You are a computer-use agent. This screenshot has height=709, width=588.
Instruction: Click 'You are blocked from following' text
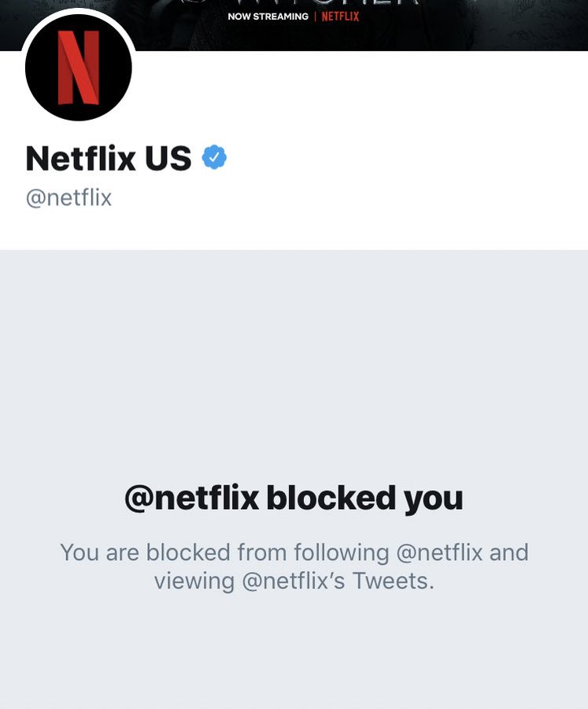point(224,553)
